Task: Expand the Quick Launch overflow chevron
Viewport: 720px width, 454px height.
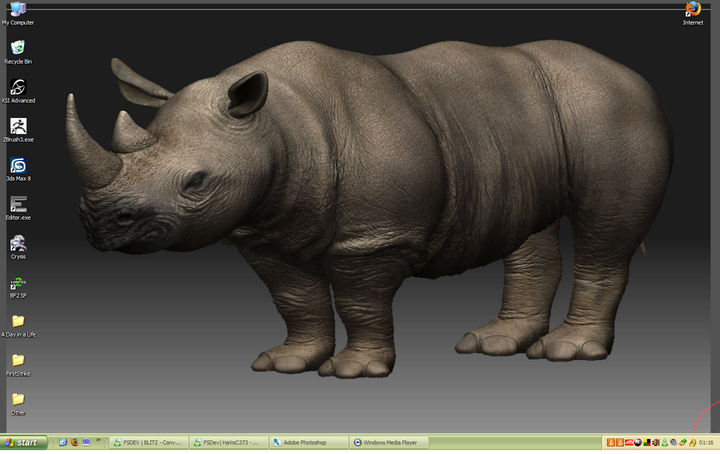Action: 99,440
